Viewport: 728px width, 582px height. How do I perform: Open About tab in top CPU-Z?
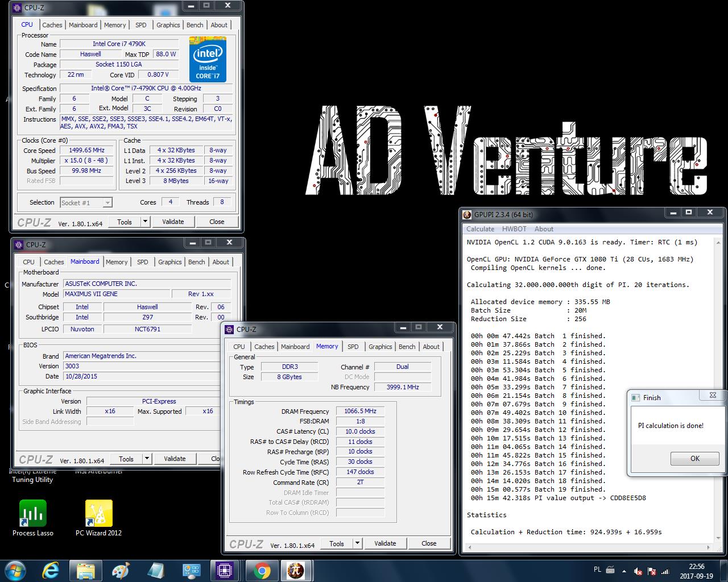click(x=219, y=25)
